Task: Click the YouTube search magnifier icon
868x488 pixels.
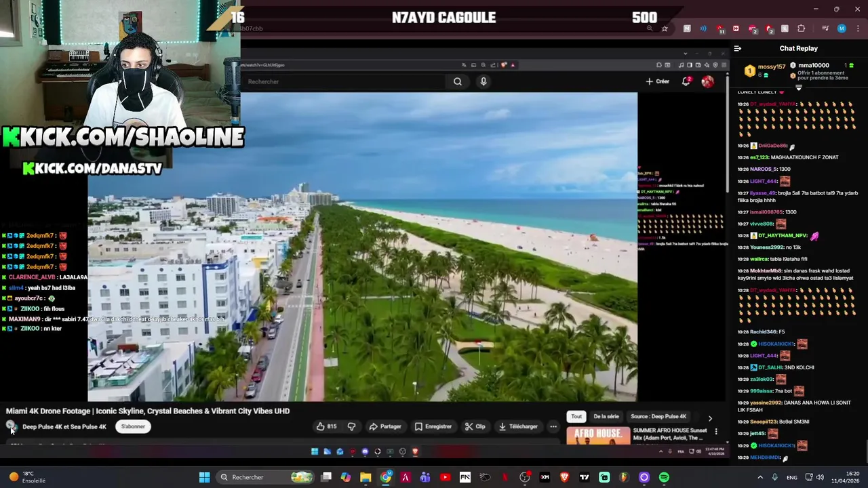Action: 458,81
